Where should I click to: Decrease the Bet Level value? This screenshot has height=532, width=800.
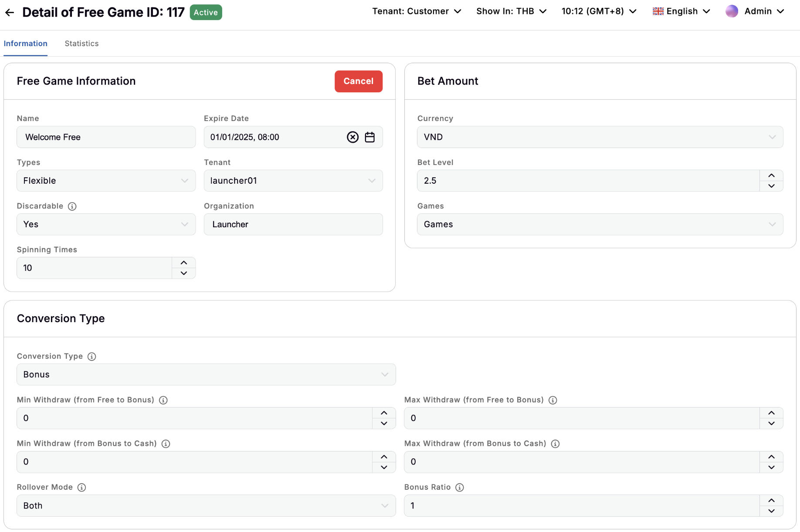[771, 186]
